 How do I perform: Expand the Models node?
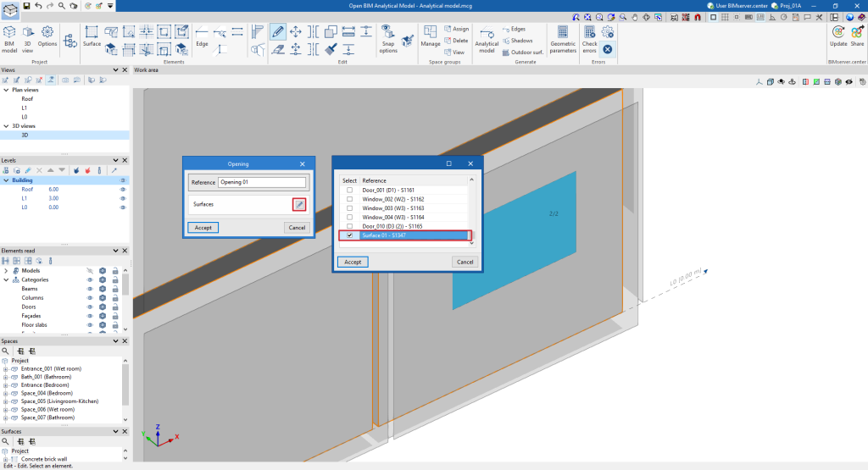6,271
